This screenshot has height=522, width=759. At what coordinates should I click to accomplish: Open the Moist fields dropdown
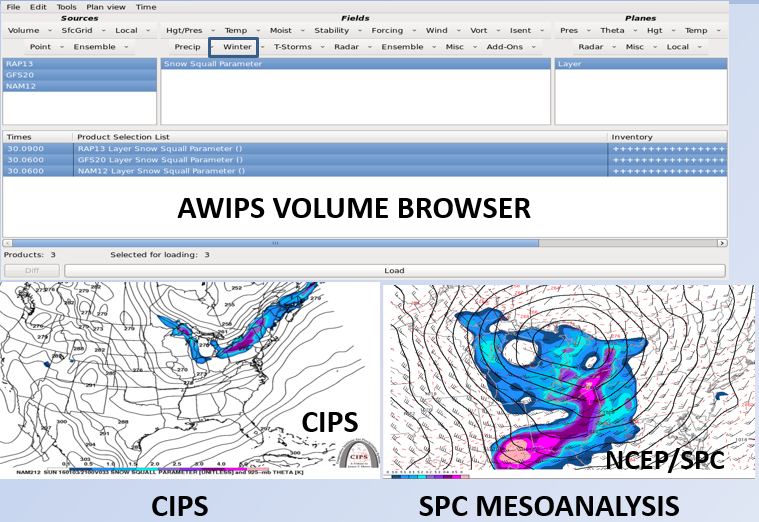pyautogui.click(x=287, y=31)
